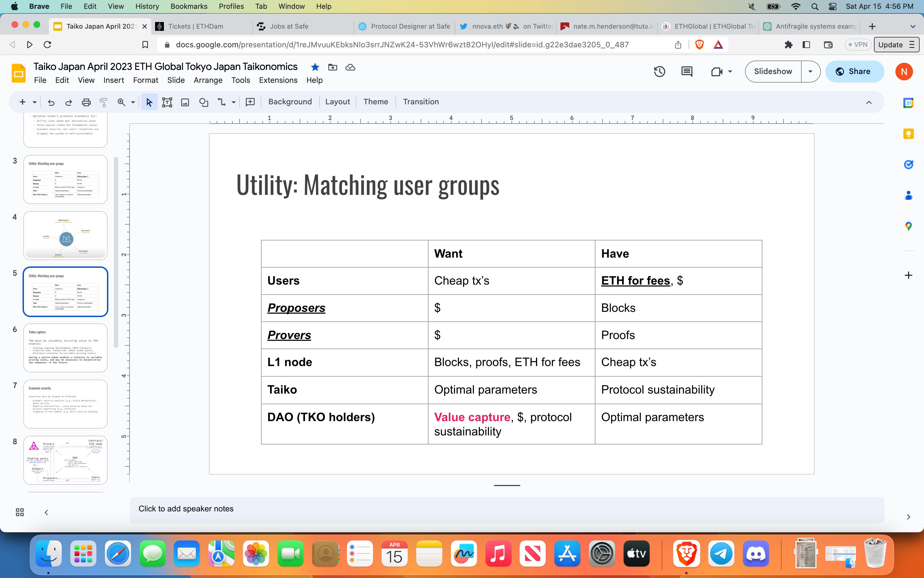Open Bookmarks in macOS menu bar
This screenshot has width=924, height=578.
(x=189, y=7)
